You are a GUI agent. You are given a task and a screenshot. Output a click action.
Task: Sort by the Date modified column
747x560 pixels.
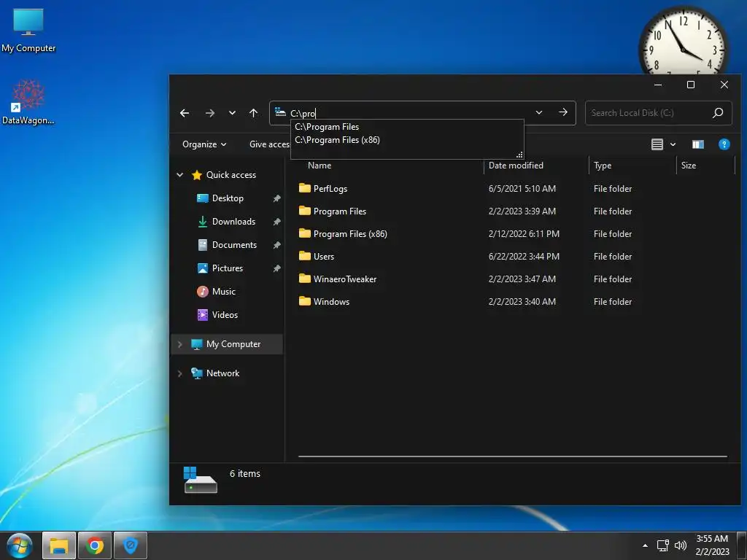[516, 166]
